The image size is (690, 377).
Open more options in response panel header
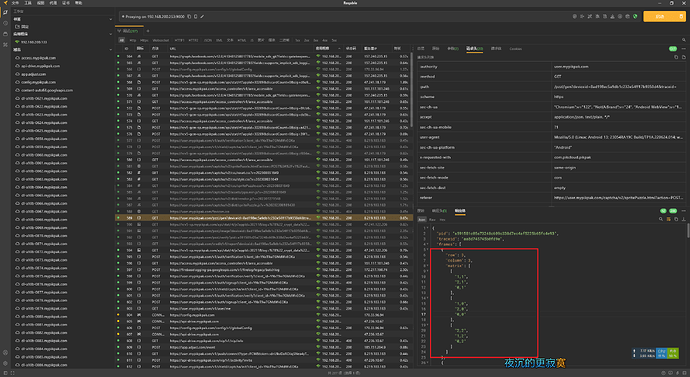tap(683, 211)
